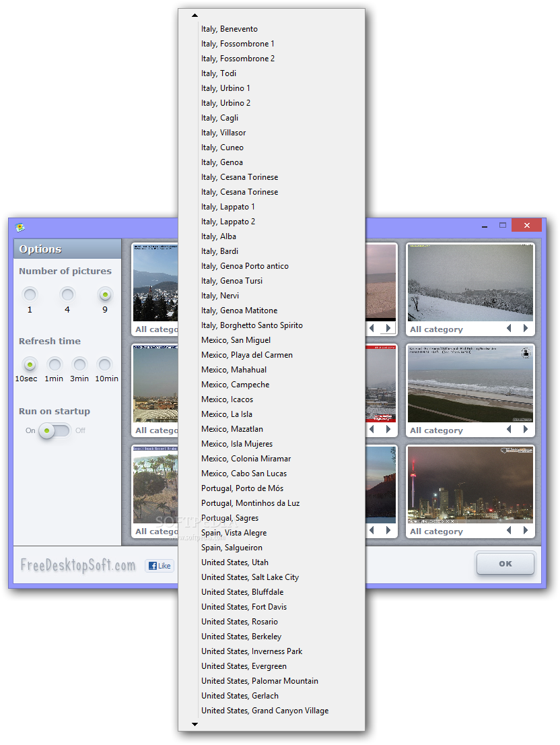This screenshot has width=560, height=745.
Task: Select 4 pictures radio button
Action: (67, 294)
